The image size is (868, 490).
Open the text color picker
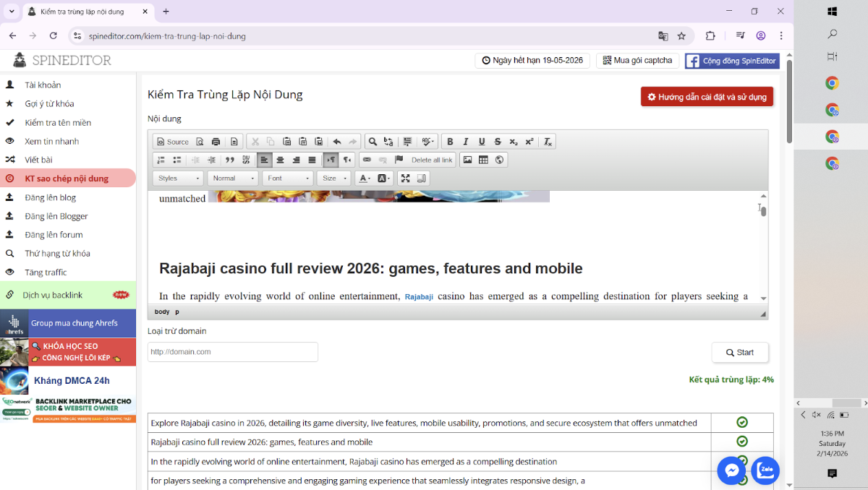tap(365, 179)
